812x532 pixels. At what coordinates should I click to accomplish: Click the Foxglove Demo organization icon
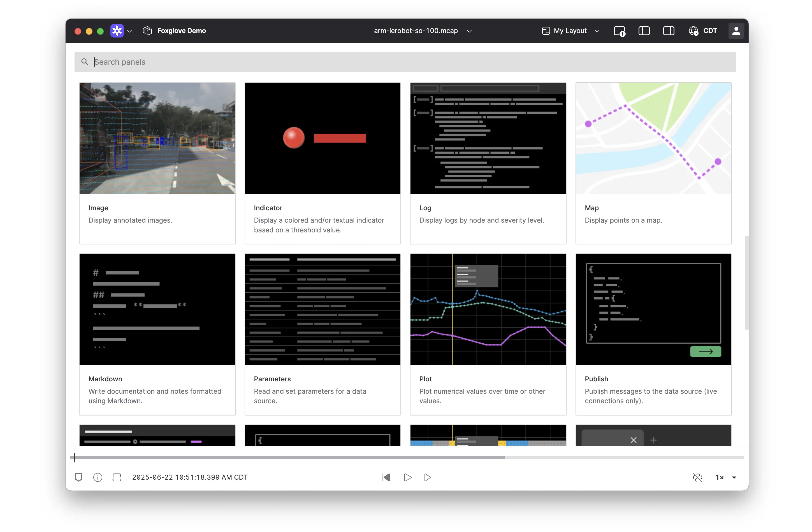pyautogui.click(x=147, y=31)
